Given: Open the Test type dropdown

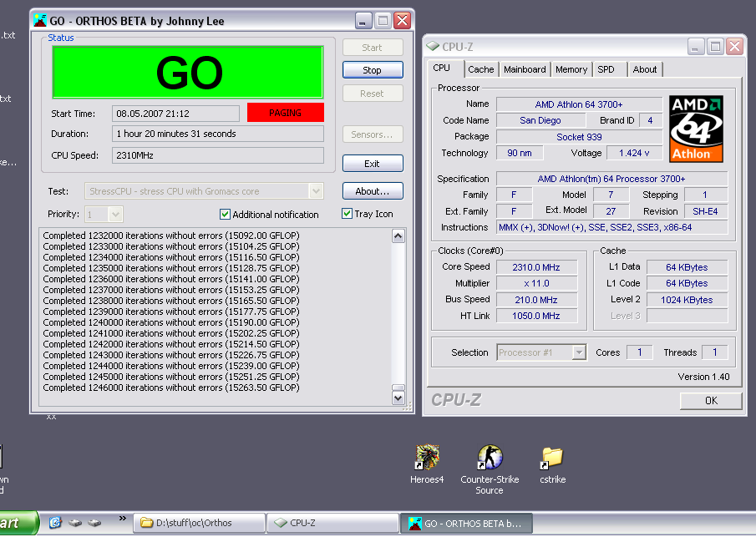Looking at the screenshot, I should 316,191.
